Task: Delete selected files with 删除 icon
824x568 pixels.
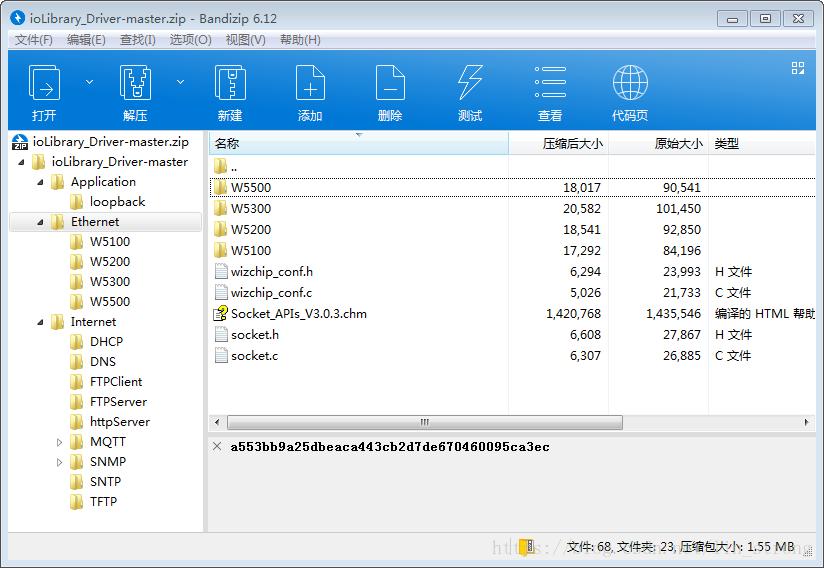Action: 390,82
